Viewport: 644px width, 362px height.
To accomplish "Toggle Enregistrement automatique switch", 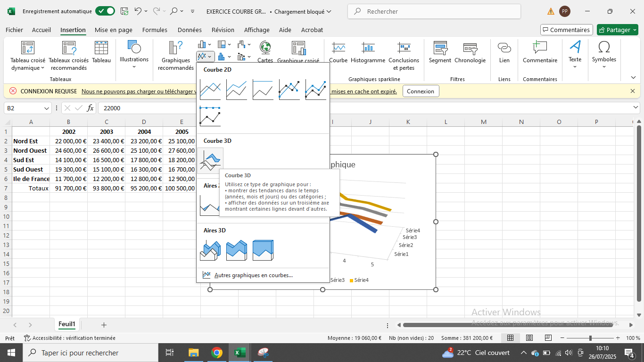I will [105, 11].
